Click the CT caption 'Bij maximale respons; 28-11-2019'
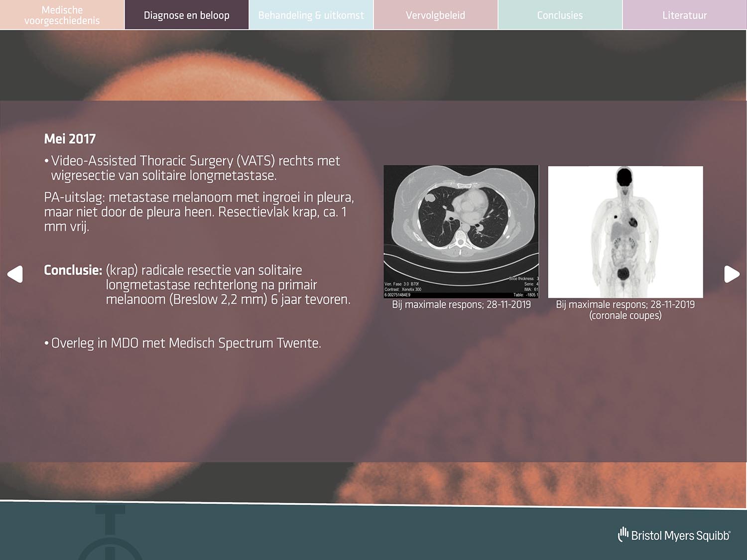Viewport: 747px width, 560px height. pyautogui.click(x=461, y=305)
